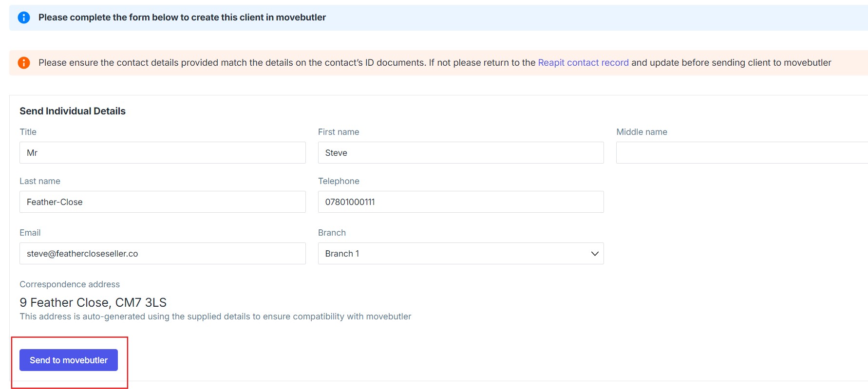Click the Send Individual Details heading
Image resolution: width=868 pixels, height=389 pixels.
click(73, 111)
